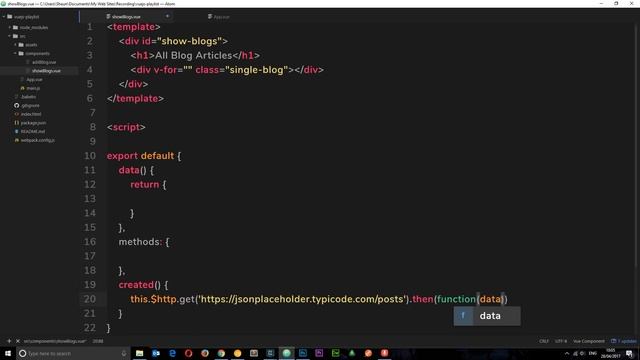Place cursor inside the empty v-for quotes
640x360 pixels.
click(188, 70)
